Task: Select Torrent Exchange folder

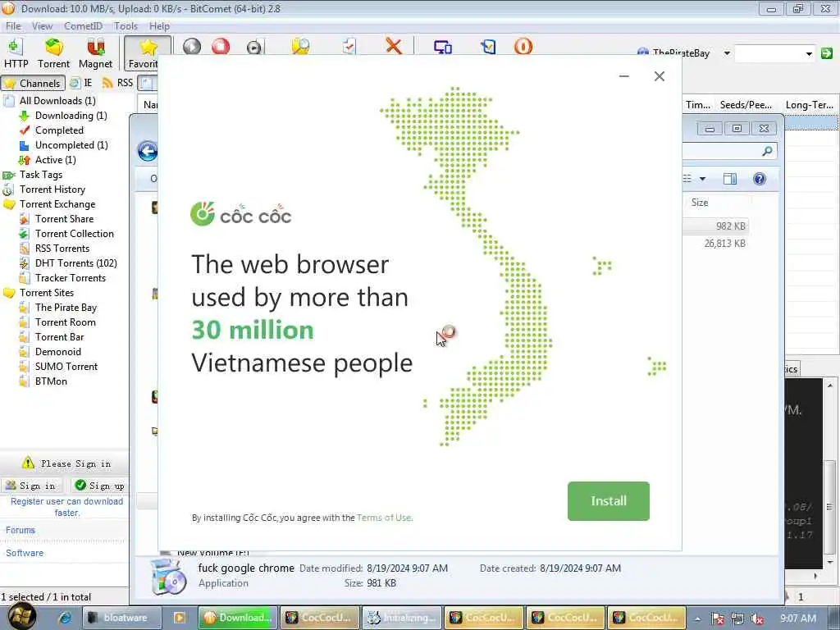Action: point(57,204)
